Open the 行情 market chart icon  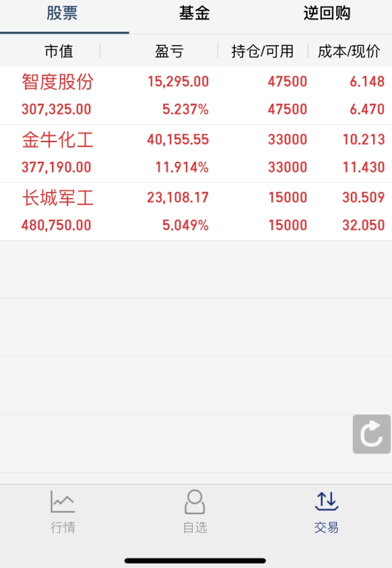coord(63,501)
